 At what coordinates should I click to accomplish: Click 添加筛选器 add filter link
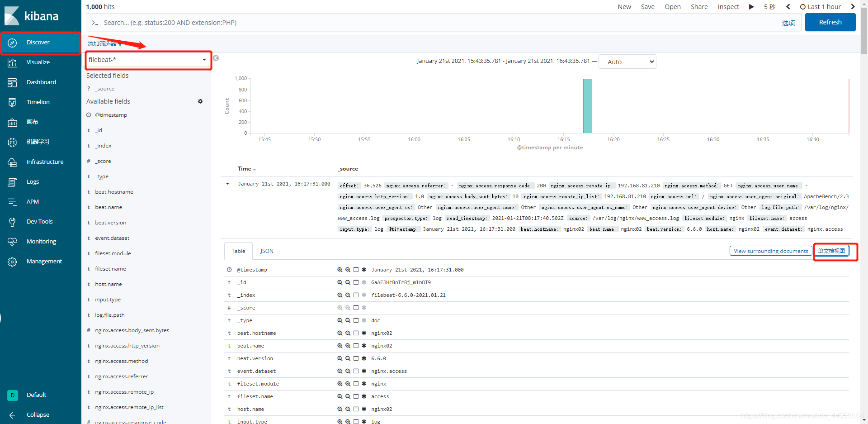pyautogui.click(x=104, y=43)
